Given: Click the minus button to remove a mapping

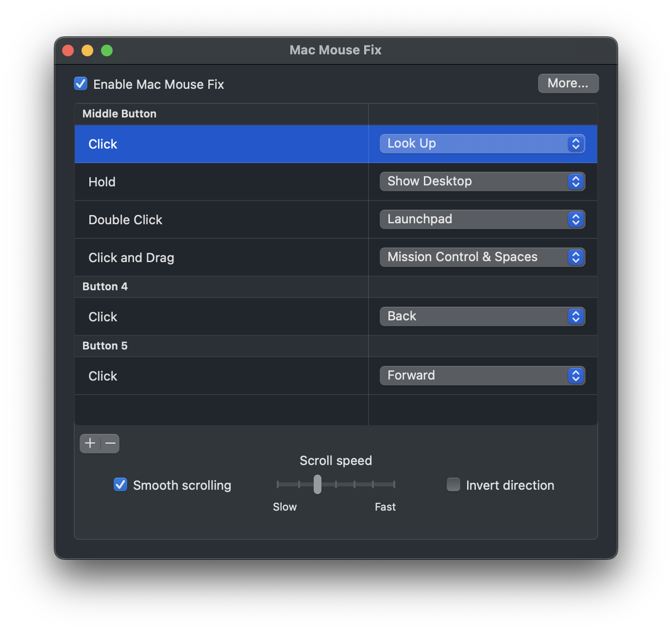Looking at the screenshot, I should coord(110,443).
